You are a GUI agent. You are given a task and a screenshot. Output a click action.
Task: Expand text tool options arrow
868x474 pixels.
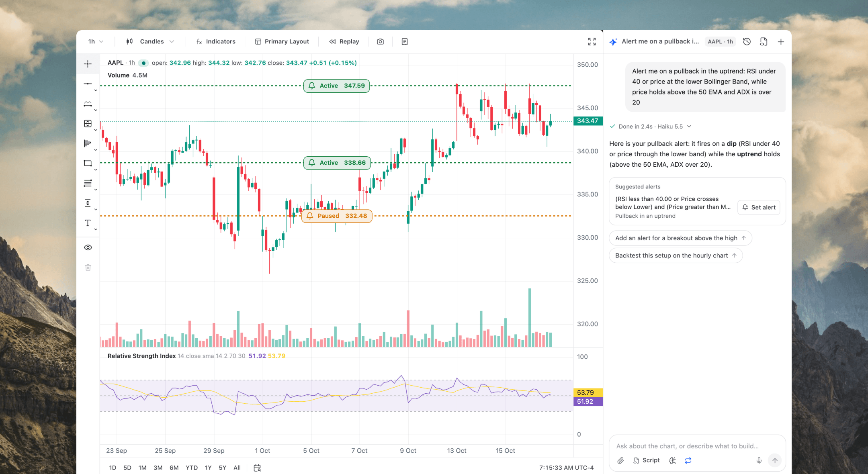pyautogui.click(x=96, y=229)
